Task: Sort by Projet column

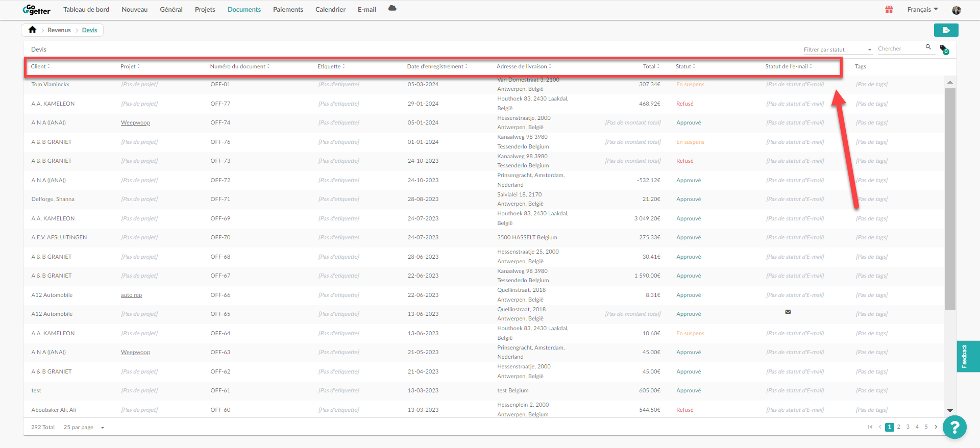Action: pos(130,66)
